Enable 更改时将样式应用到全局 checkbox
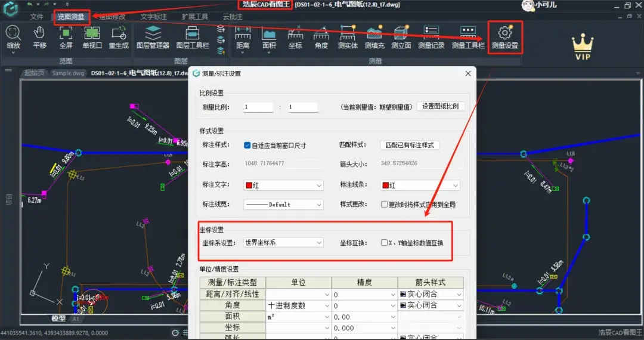 click(384, 205)
